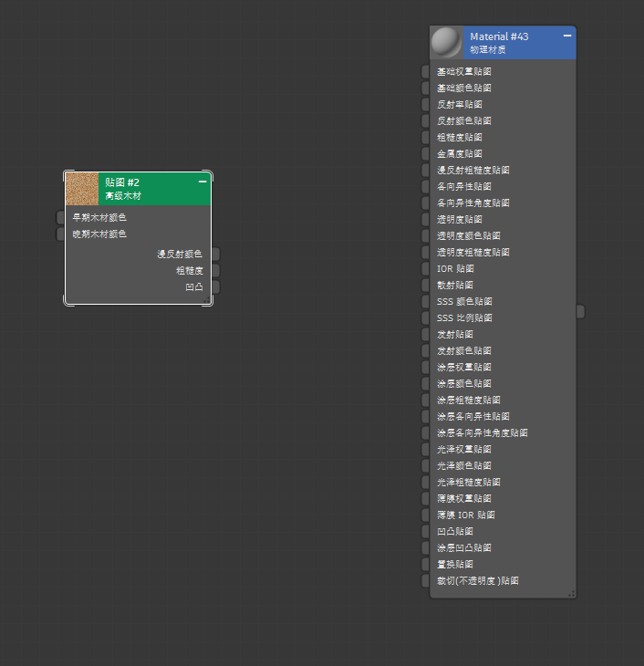Click the 光泽权重贴图 input socket
This screenshot has height=666, width=644.
[x=425, y=450]
